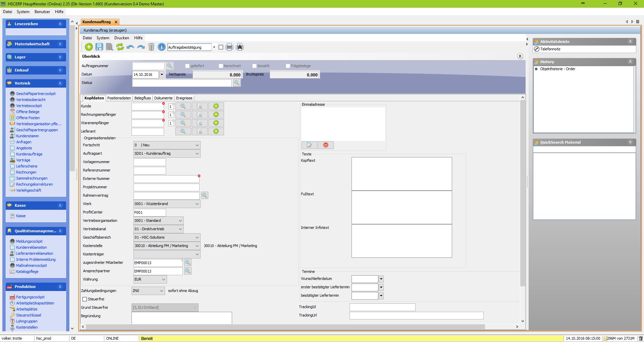This screenshot has width=644, height=342.
Task: Click the trash can delete icon
Action: coord(151,47)
